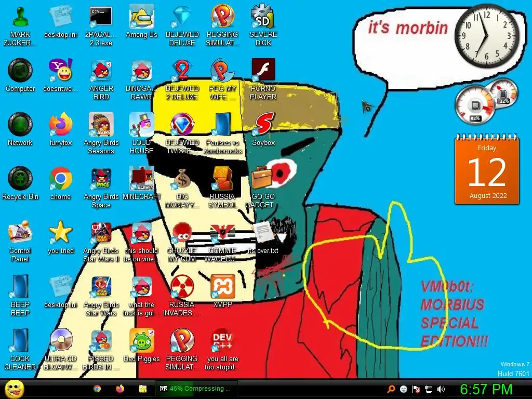Open the Computer desktop icon
The height and width of the screenshot is (399, 532).
tap(20, 76)
